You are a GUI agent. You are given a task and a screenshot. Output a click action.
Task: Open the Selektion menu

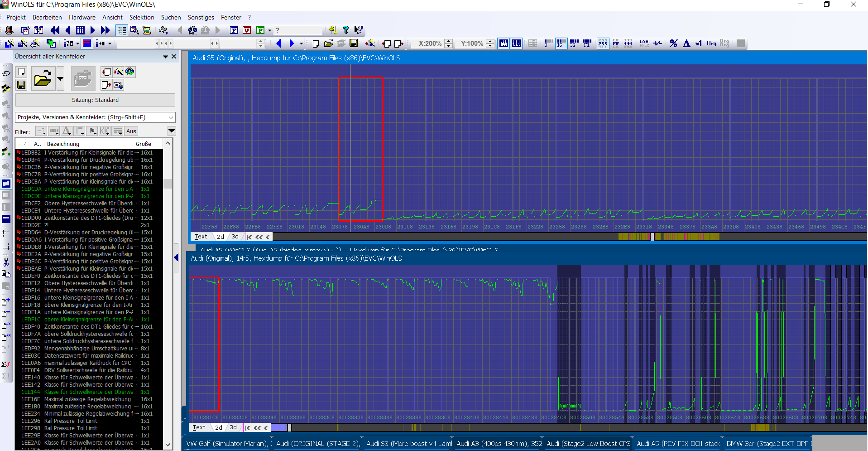142,17
